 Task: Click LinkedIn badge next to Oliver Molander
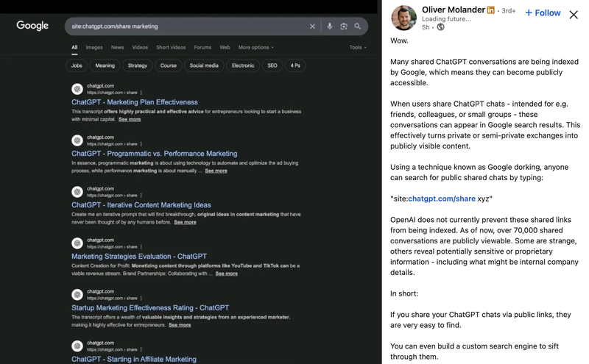(x=490, y=10)
